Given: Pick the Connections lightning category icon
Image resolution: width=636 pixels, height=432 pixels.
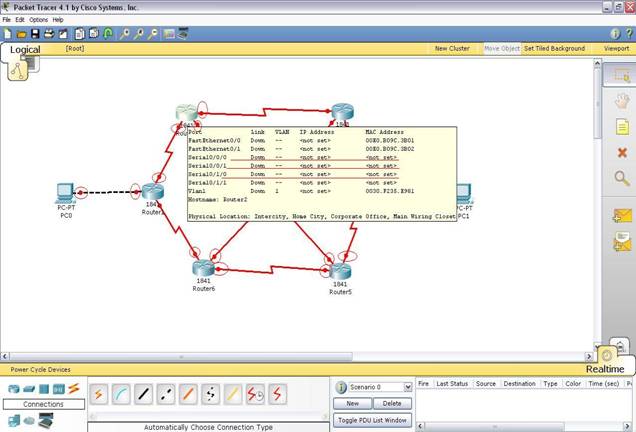Looking at the screenshot, I should coord(73,389).
